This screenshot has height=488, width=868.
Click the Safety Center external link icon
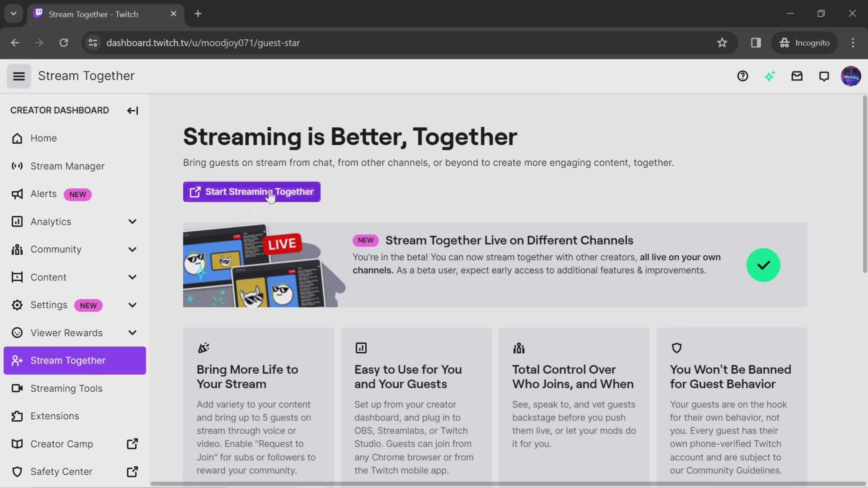(x=132, y=472)
